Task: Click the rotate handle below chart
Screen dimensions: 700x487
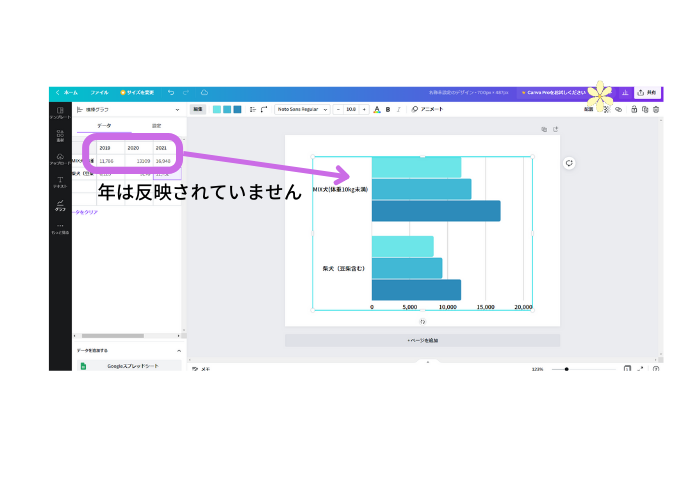Action: [x=422, y=321]
